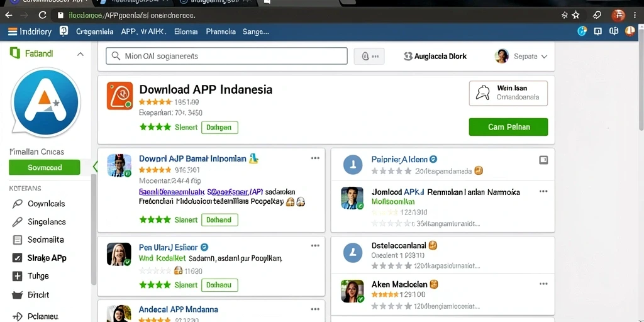This screenshot has width=644, height=322.
Task: Click the user avatar beside Sepate
Action: click(501, 56)
